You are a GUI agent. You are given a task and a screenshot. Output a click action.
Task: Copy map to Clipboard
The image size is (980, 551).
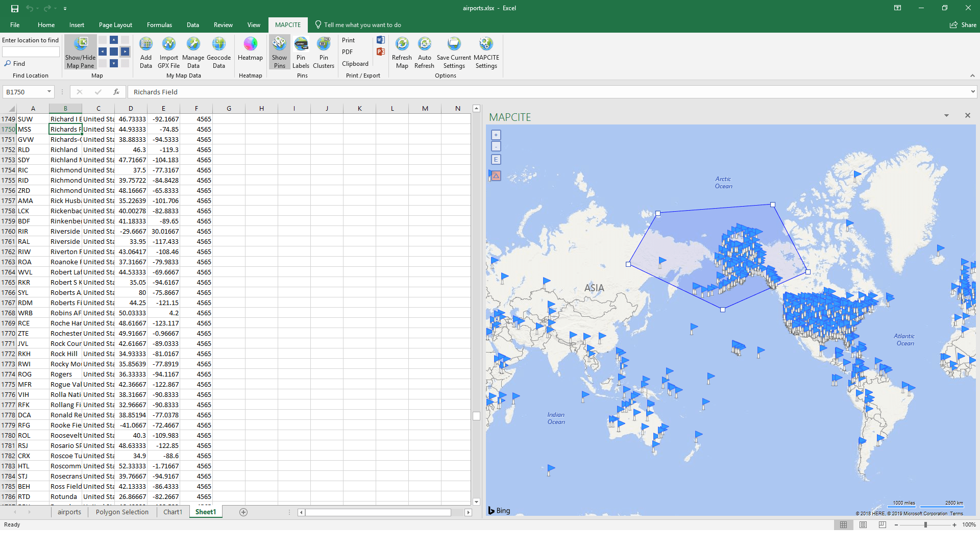tap(355, 64)
